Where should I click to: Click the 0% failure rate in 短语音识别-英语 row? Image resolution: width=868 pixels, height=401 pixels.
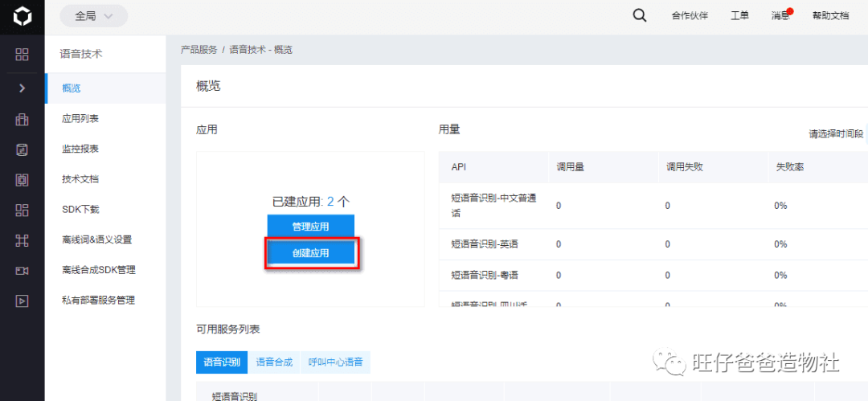[x=780, y=243]
